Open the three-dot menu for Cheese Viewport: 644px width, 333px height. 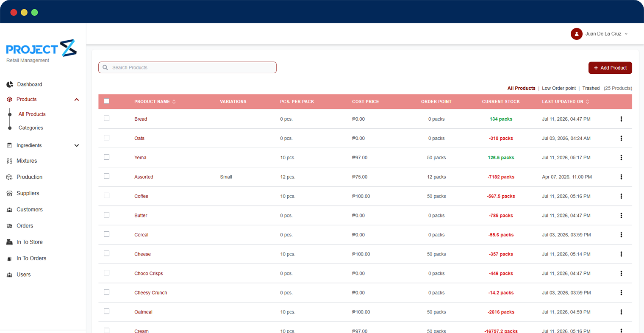621,254
